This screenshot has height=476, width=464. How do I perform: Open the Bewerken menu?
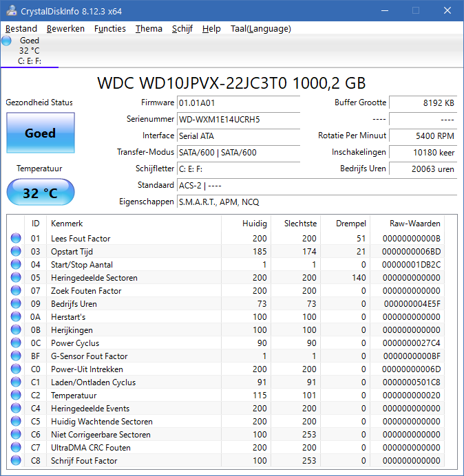tap(65, 29)
